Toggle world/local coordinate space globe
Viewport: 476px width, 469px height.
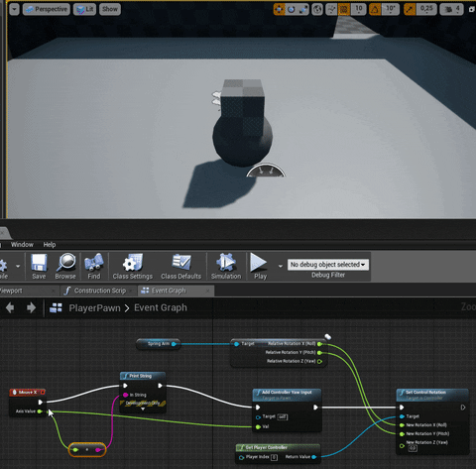pyautogui.click(x=317, y=9)
